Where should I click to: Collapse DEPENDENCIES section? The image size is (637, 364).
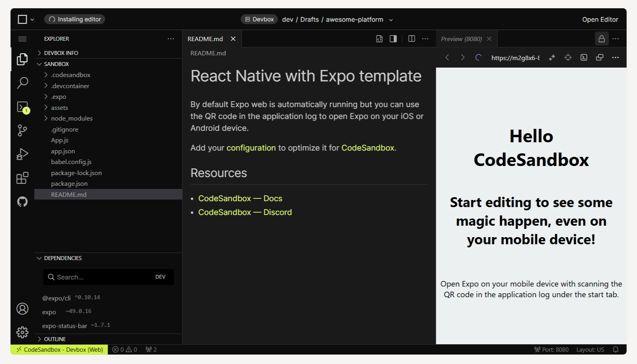(108, 258)
